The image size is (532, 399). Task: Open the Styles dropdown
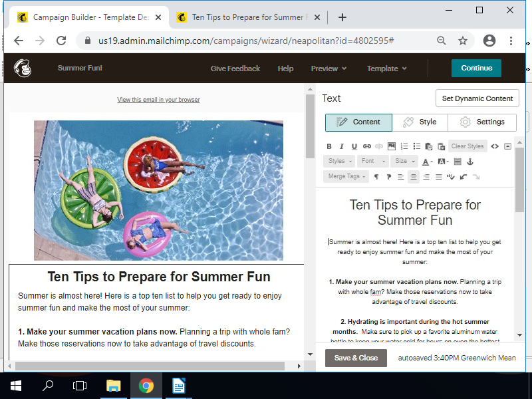pyautogui.click(x=339, y=161)
